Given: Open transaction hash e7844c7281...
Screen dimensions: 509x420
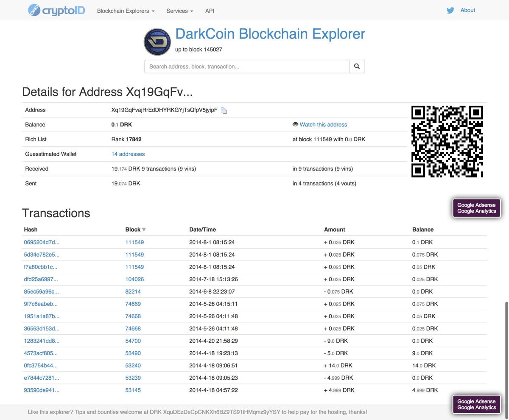Looking at the screenshot, I should 42,378.
